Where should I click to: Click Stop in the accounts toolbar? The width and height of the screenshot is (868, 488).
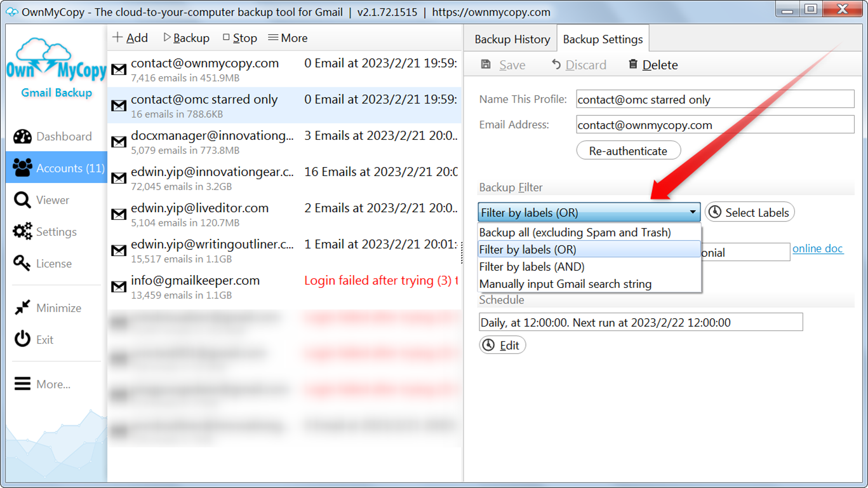pyautogui.click(x=240, y=38)
